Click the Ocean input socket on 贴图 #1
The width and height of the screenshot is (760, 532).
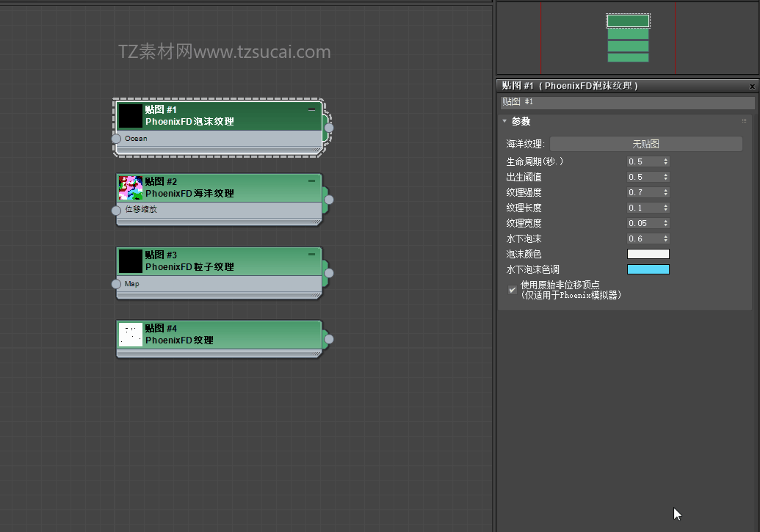tap(116, 139)
